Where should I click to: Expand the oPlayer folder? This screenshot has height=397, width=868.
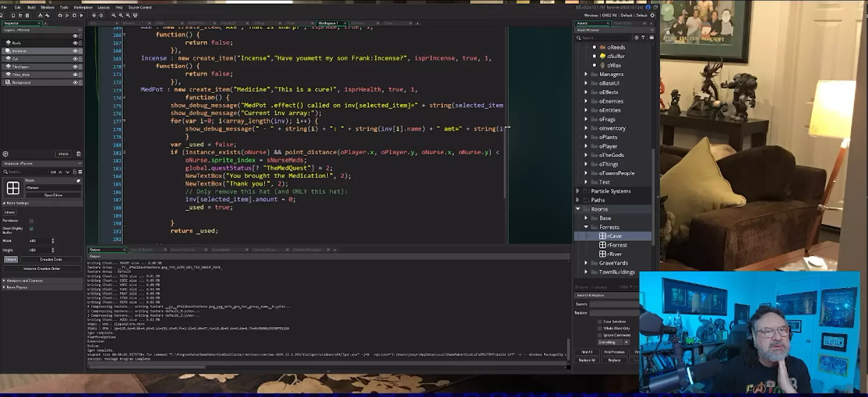coord(586,146)
